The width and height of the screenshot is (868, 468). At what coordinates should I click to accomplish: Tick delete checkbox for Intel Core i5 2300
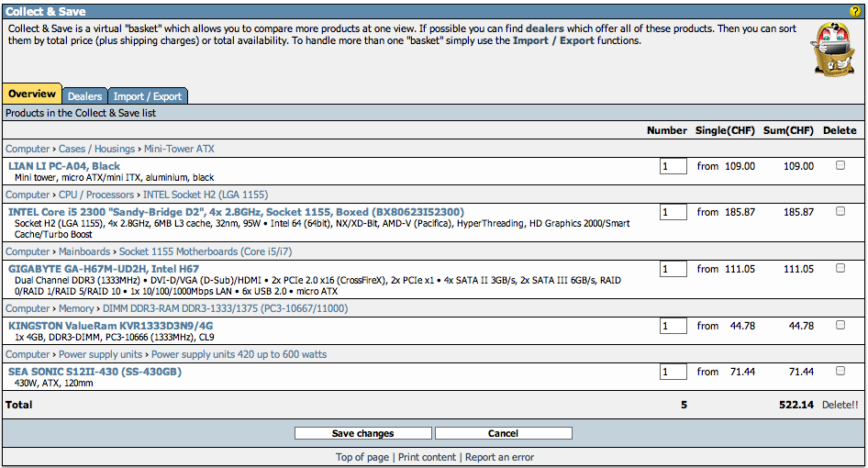(840, 212)
